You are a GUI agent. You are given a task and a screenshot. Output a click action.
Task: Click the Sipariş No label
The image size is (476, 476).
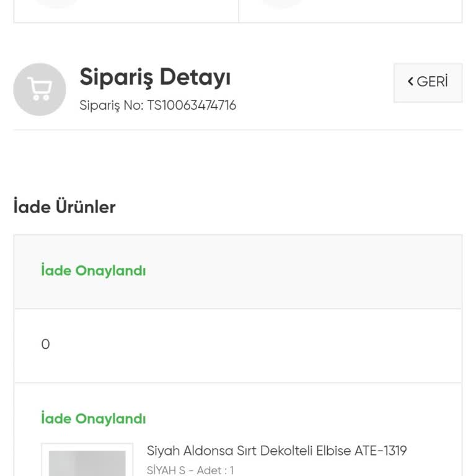point(111,105)
